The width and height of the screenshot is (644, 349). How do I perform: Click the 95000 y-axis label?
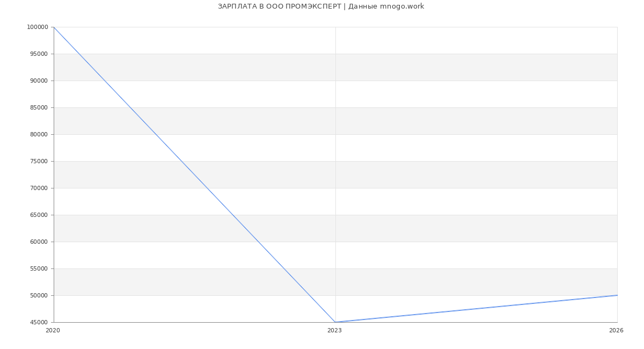coord(38,54)
